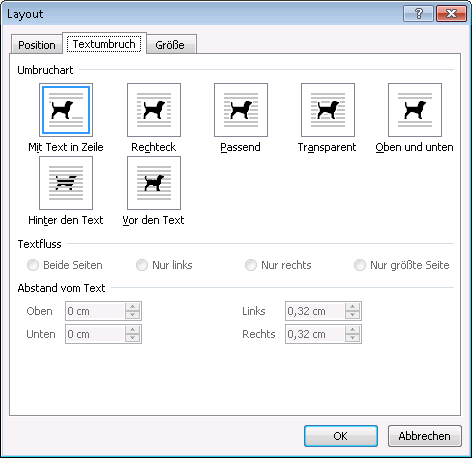Choose the Nur rechts radio option
472x458 pixels.
point(251,265)
